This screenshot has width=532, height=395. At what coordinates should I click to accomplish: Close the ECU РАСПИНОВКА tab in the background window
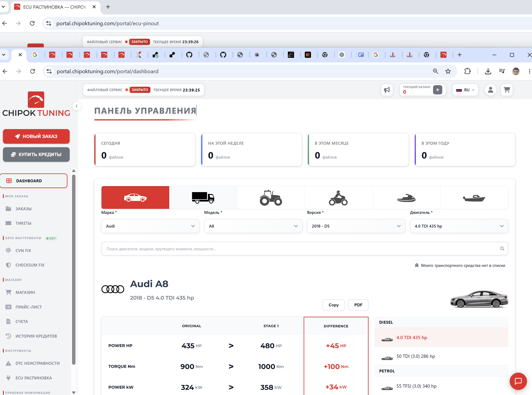pyautogui.click(x=94, y=7)
